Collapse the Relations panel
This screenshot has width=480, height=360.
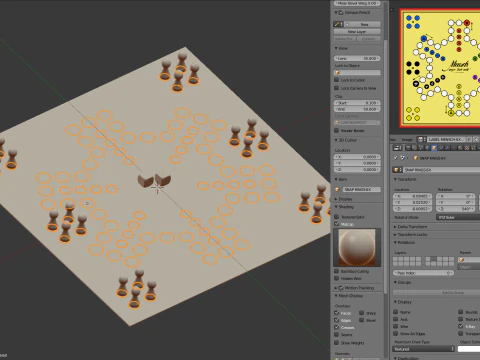(395, 242)
